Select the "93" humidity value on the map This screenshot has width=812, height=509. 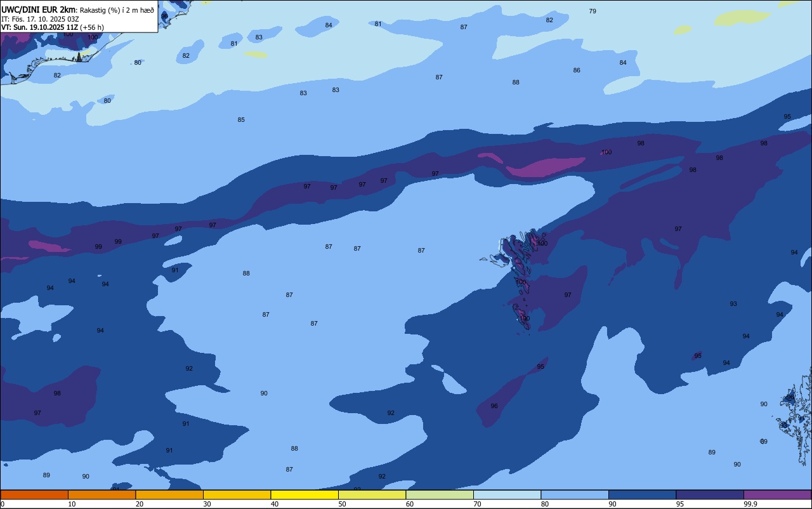733,304
